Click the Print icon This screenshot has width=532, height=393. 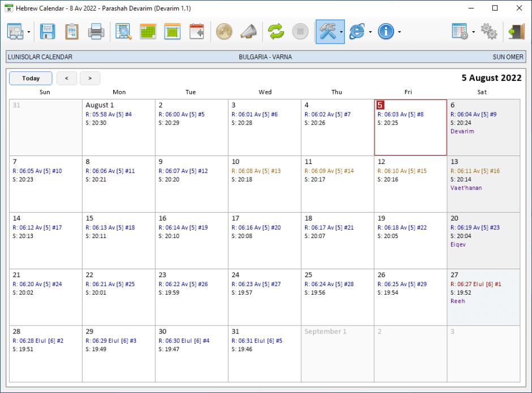point(97,32)
